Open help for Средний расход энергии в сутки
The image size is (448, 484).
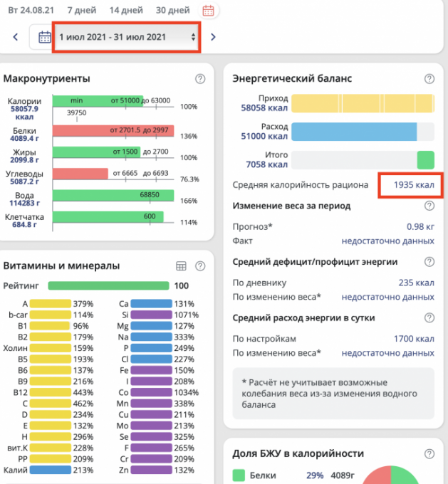[429, 317]
